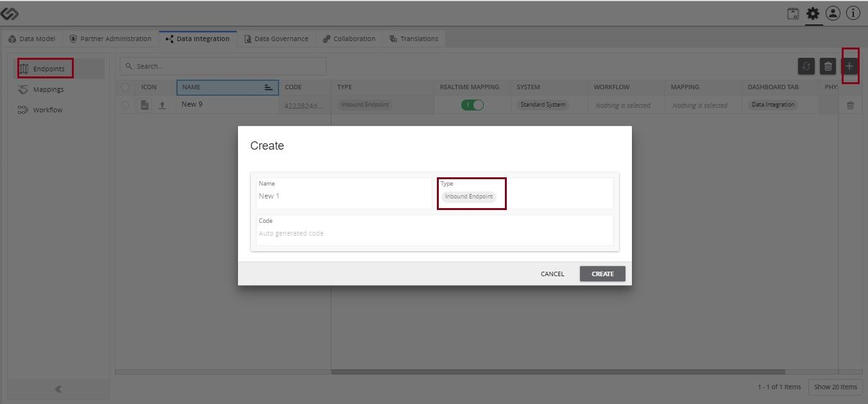Open Data Integration dashboard tab cell
Image resolution: width=868 pixels, height=404 pixels.
pos(773,105)
